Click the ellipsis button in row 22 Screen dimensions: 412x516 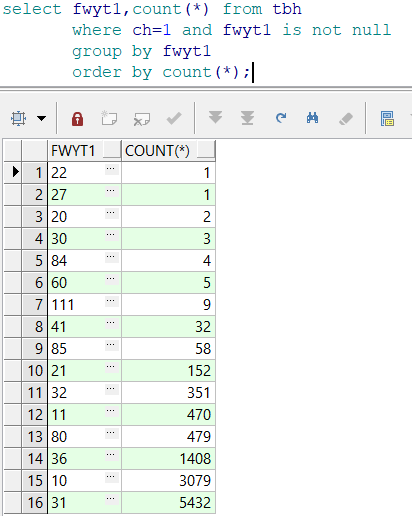pos(111,169)
